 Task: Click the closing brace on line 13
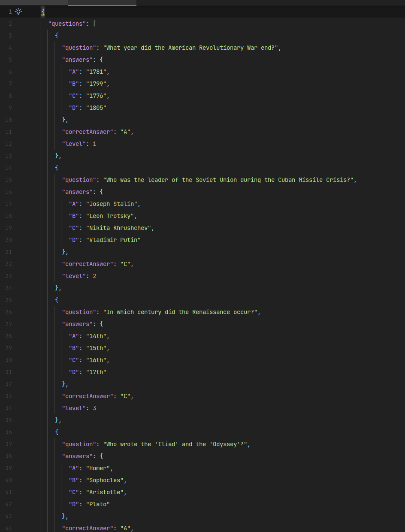click(56, 156)
